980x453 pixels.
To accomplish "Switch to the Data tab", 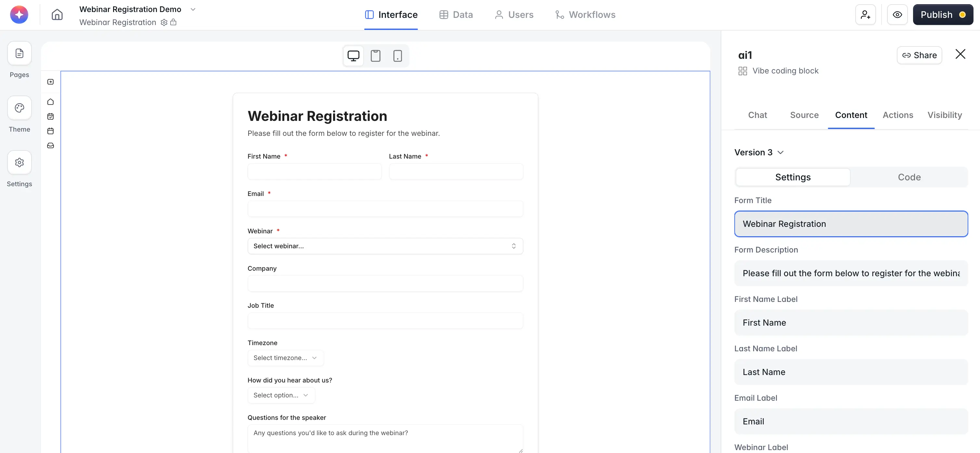I will tap(456, 15).
